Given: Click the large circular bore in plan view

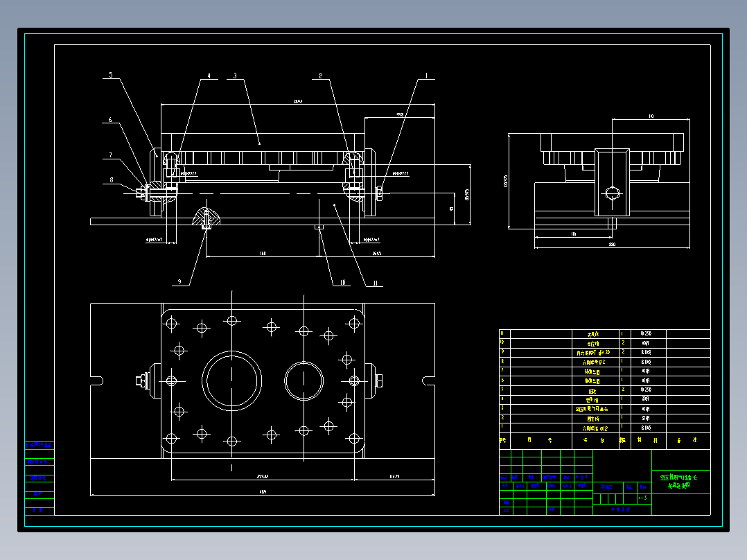Looking at the screenshot, I should point(232,380).
